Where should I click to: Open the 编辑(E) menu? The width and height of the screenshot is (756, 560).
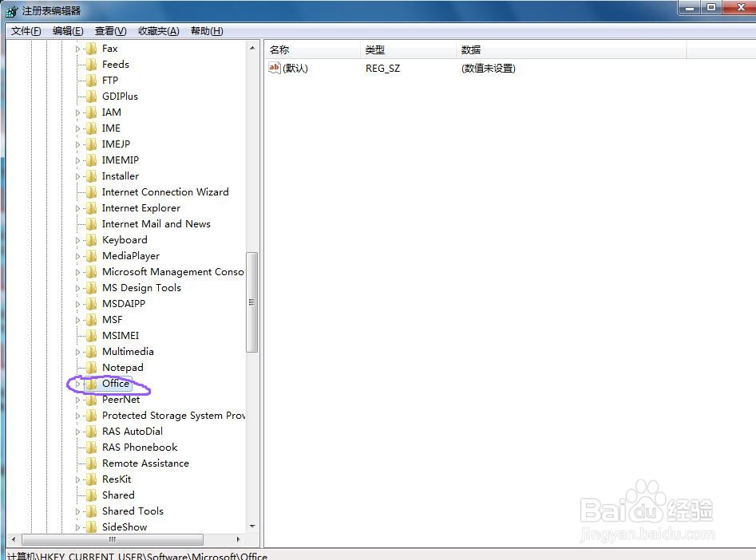click(68, 31)
